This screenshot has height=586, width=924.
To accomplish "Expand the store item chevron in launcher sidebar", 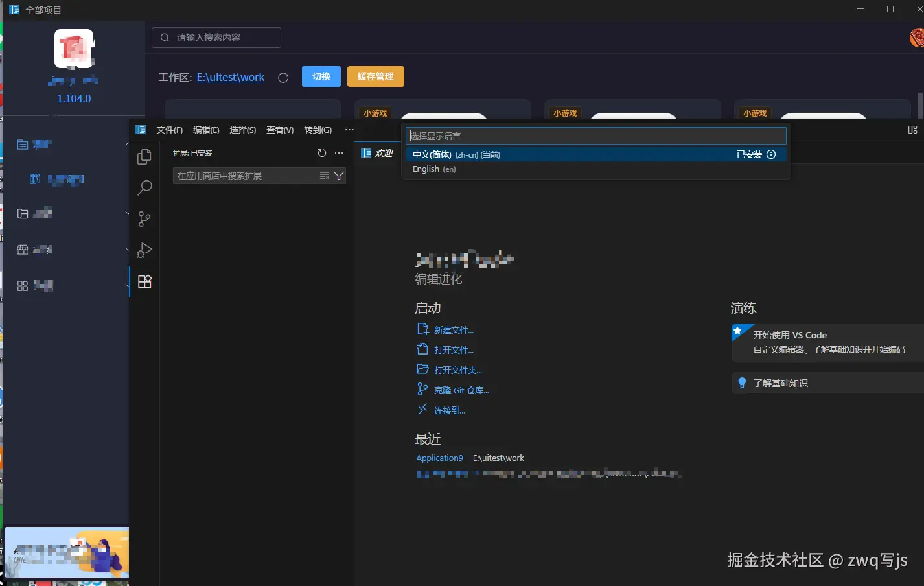I will 126,250.
